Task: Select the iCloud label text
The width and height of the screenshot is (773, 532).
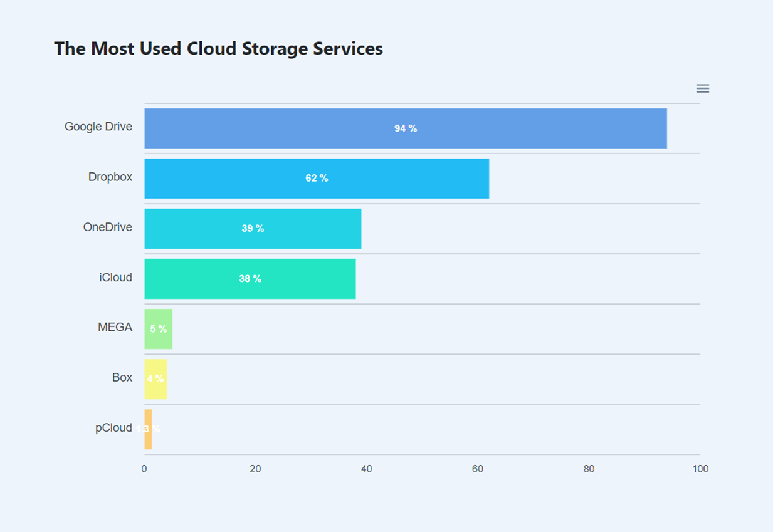Action: (x=116, y=277)
